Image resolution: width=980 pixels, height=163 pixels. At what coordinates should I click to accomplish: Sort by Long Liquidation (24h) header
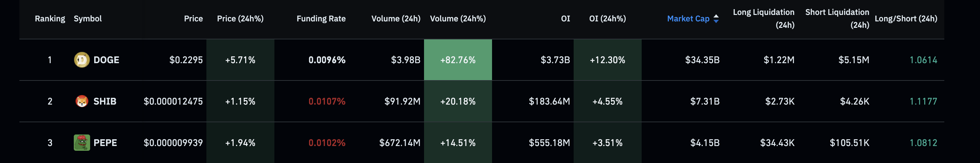click(763, 19)
